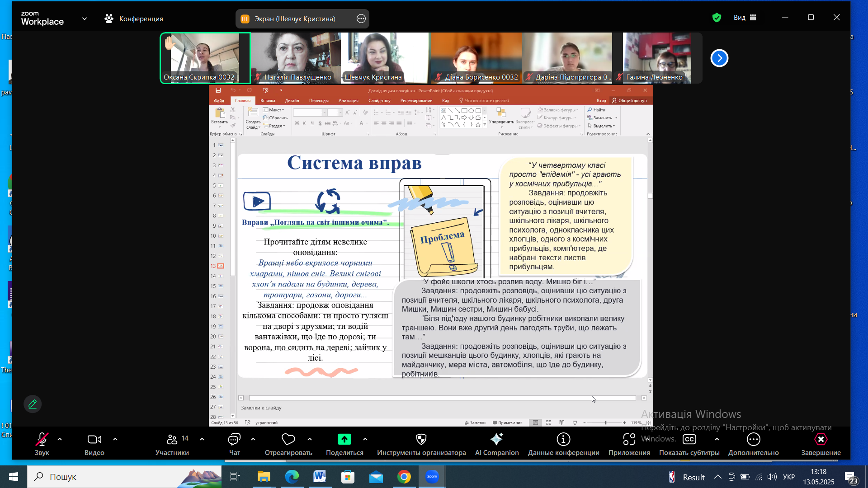Switch to the Дизайн ribbon tab
Screen dimensions: 868x488
pos(292,100)
